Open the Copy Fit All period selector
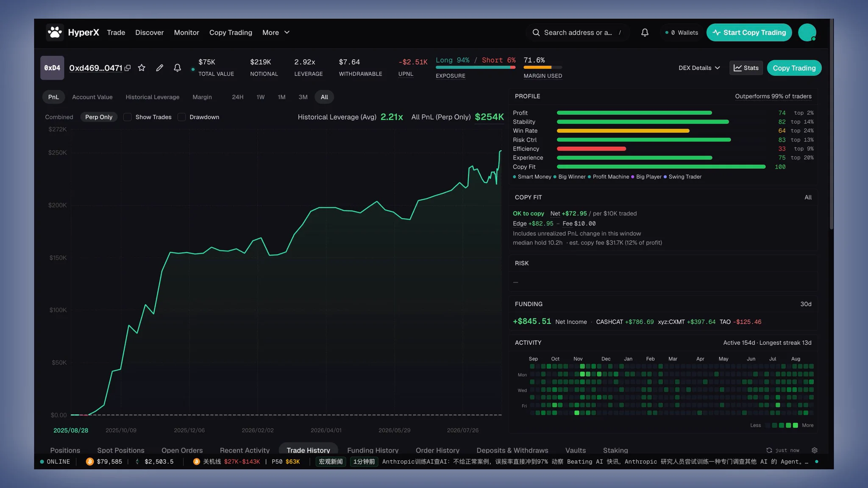 808,197
